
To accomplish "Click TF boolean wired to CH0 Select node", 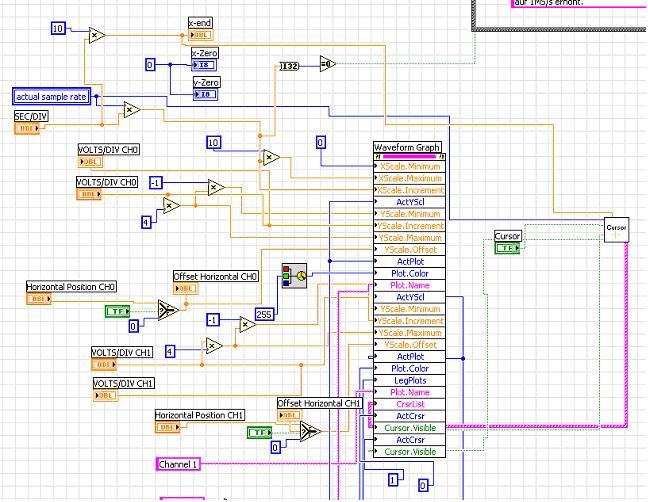I will tap(118, 311).
